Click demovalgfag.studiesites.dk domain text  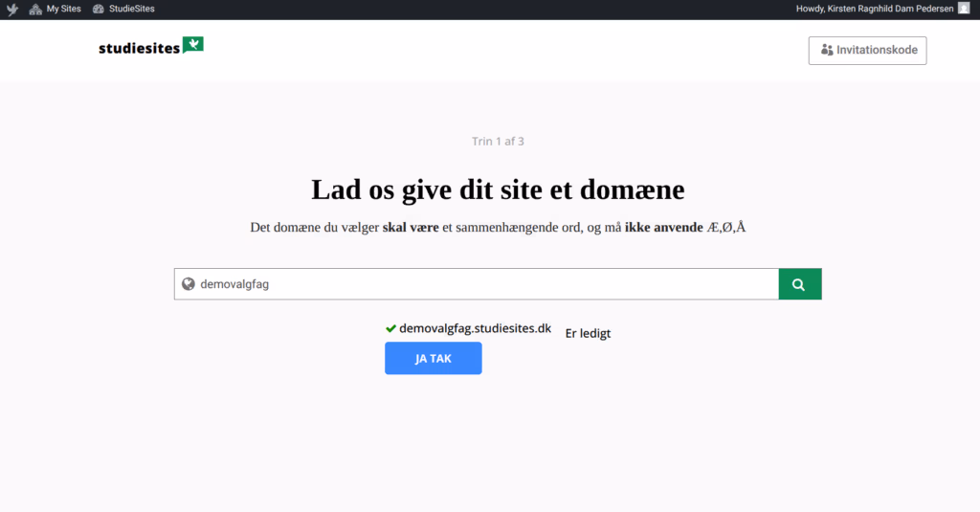pos(475,328)
